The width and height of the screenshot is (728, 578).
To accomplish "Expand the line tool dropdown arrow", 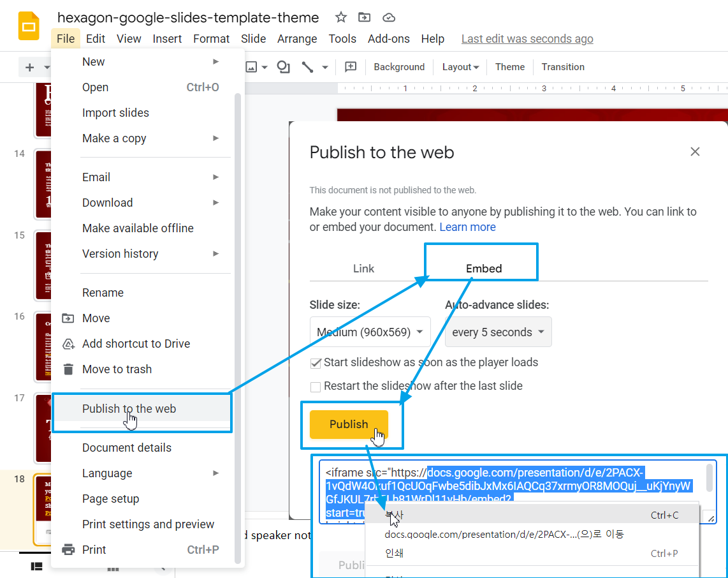I will 325,68.
